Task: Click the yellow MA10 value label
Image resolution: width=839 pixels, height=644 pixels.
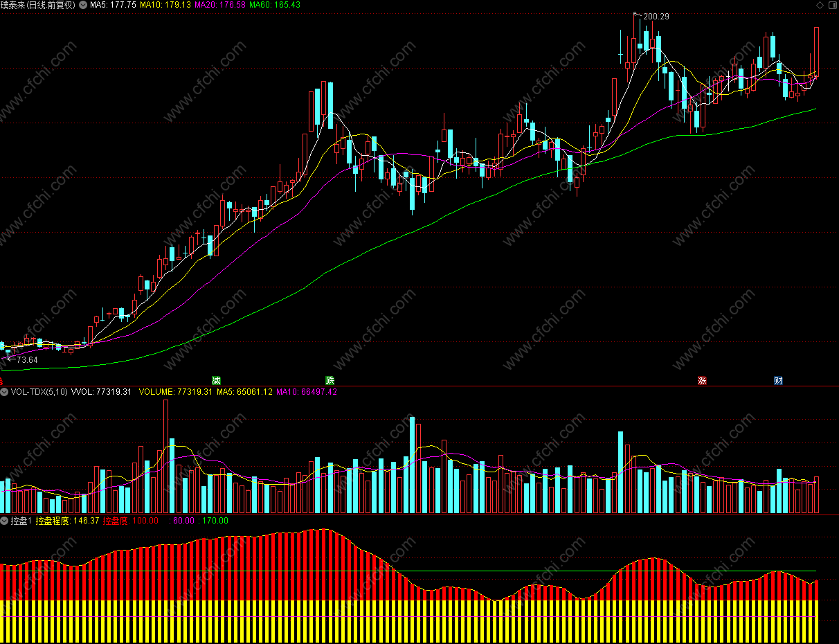Action: click(165, 5)
